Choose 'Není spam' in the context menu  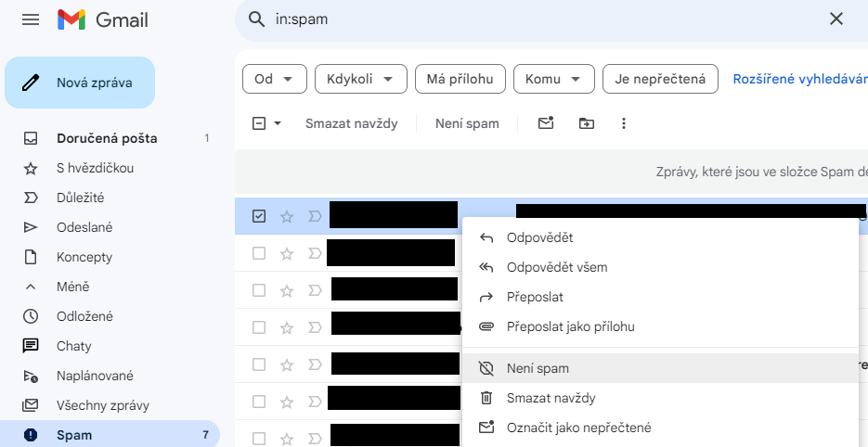[x=538, y=368]
